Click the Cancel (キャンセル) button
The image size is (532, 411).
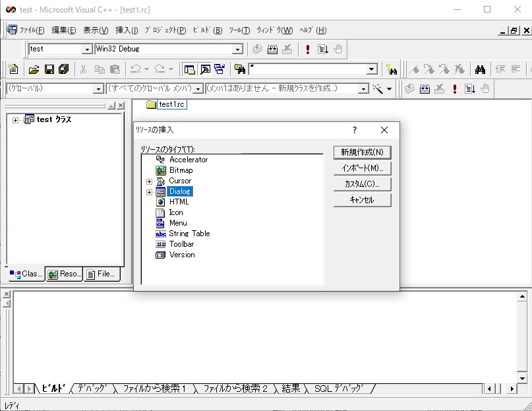click(363, 200)
